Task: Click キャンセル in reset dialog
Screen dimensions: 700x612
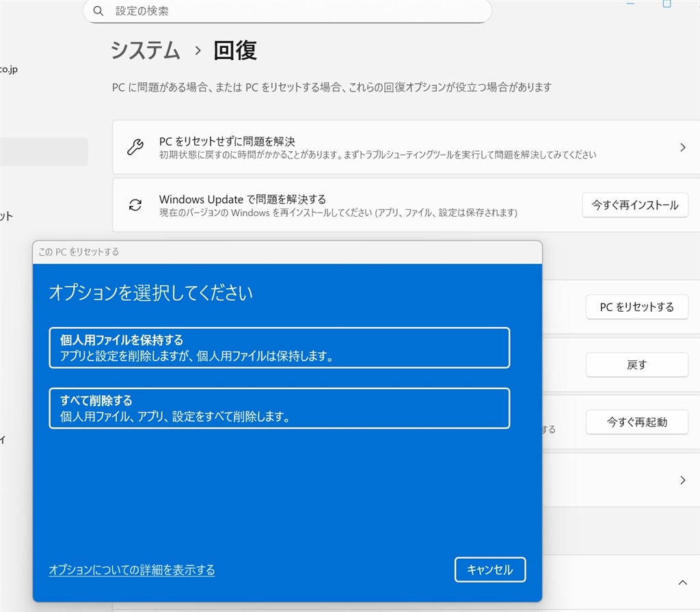Action: (490, 570)
